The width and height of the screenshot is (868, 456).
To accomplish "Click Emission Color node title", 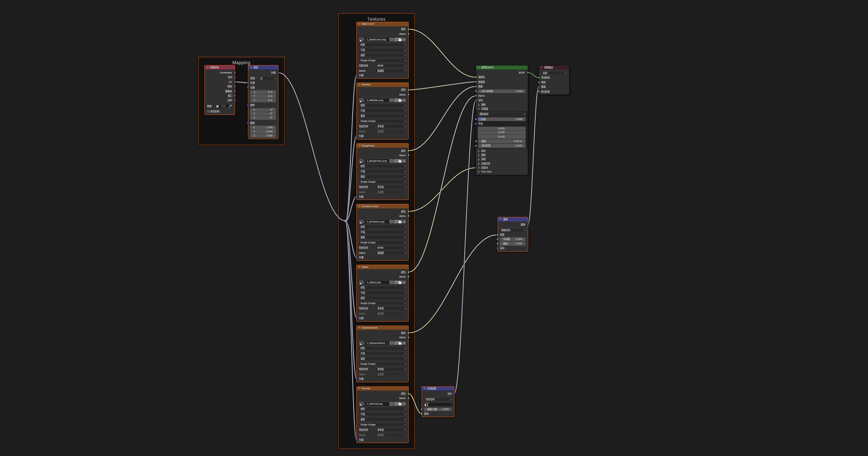I will 370,206.
